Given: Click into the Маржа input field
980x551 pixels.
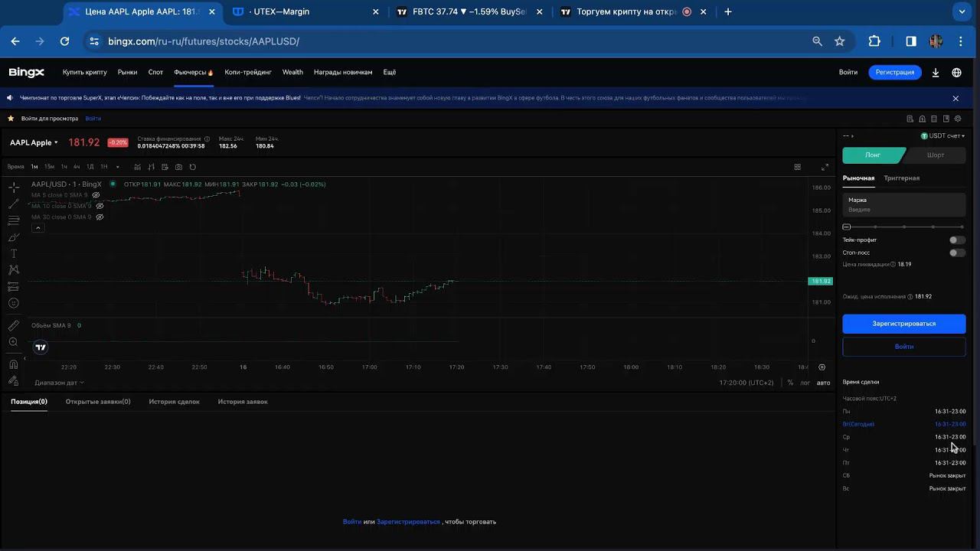Looking at the screenshot, I should point(904,205).
